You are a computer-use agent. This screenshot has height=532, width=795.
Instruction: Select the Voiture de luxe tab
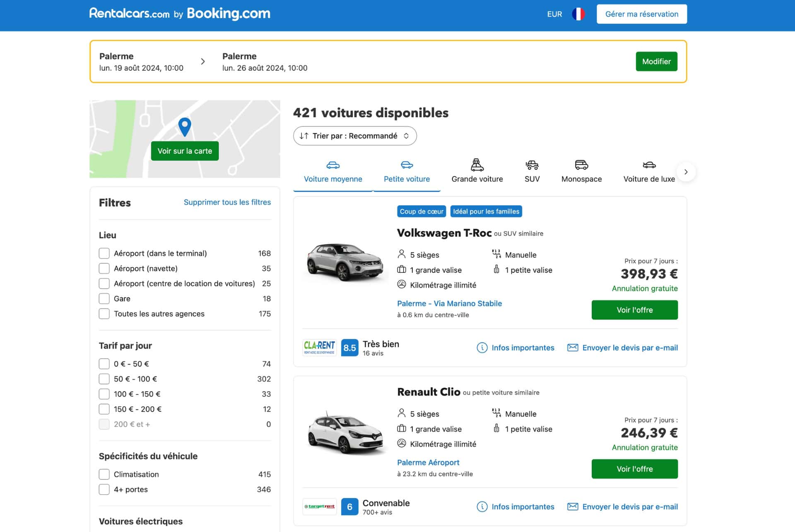click(x=649, y=171)
